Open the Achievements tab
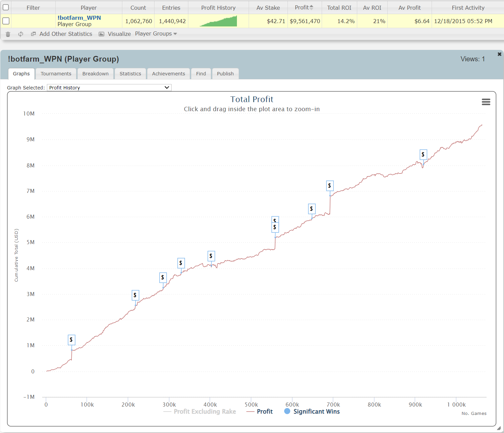 [169, 74]
